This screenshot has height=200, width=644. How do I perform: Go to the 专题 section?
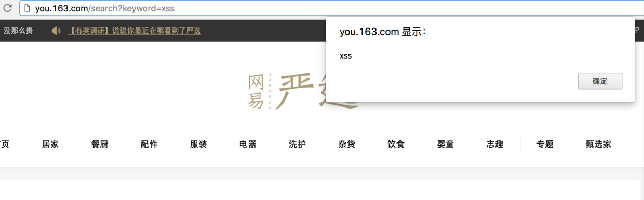pos(545,144)
